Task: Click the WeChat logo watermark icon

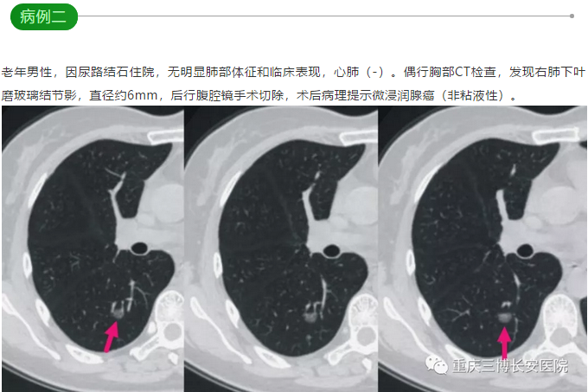Action: [x=436, y=364]
